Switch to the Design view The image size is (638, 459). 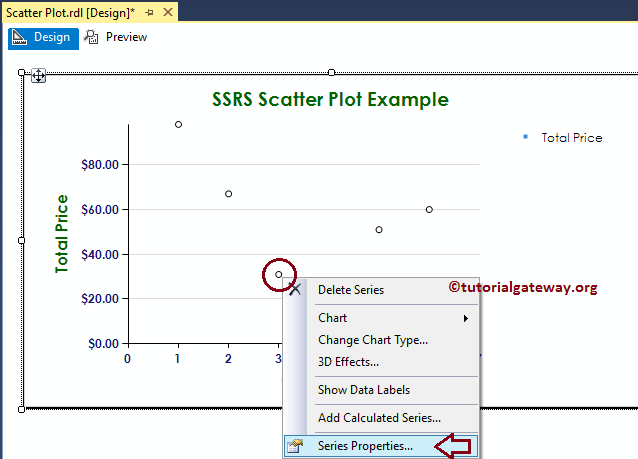[44, 38]
